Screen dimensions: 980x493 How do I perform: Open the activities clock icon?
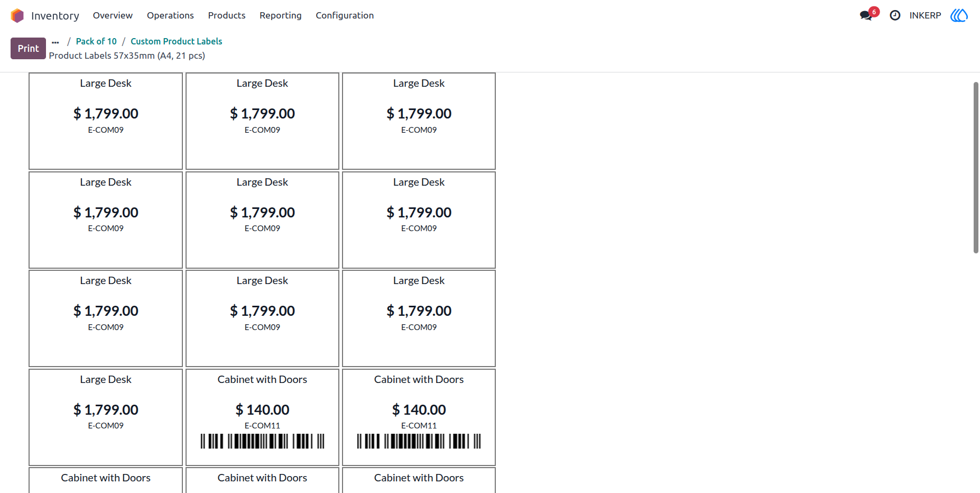[x=895, y=15]
